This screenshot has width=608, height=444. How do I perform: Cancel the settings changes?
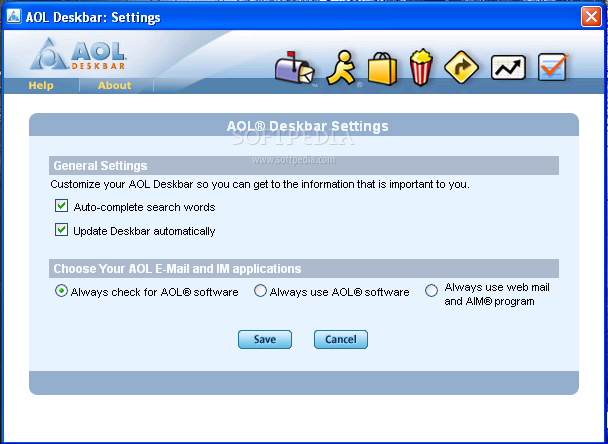341,339
